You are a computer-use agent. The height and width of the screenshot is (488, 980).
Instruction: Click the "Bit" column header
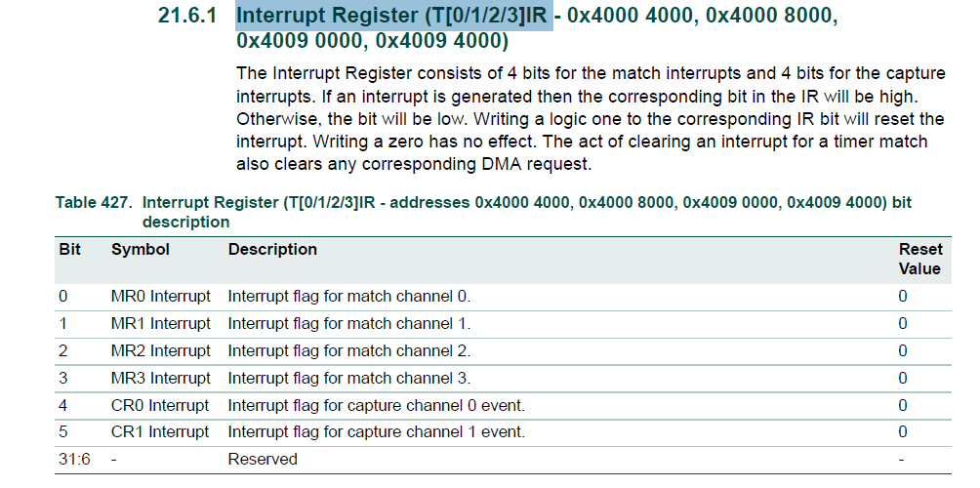coord(70,250)
